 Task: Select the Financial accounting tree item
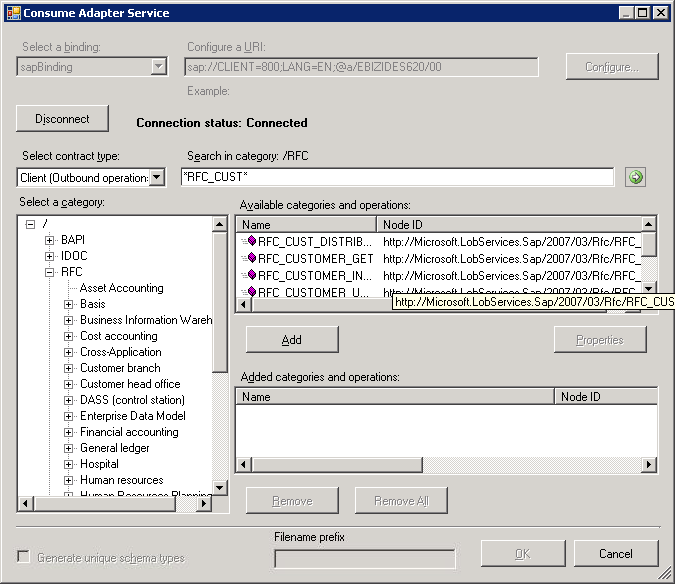pyautogui.click(x=129, y=432)
